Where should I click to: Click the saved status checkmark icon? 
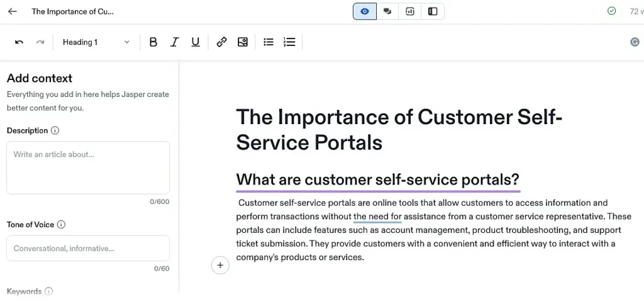pos(611,11)
